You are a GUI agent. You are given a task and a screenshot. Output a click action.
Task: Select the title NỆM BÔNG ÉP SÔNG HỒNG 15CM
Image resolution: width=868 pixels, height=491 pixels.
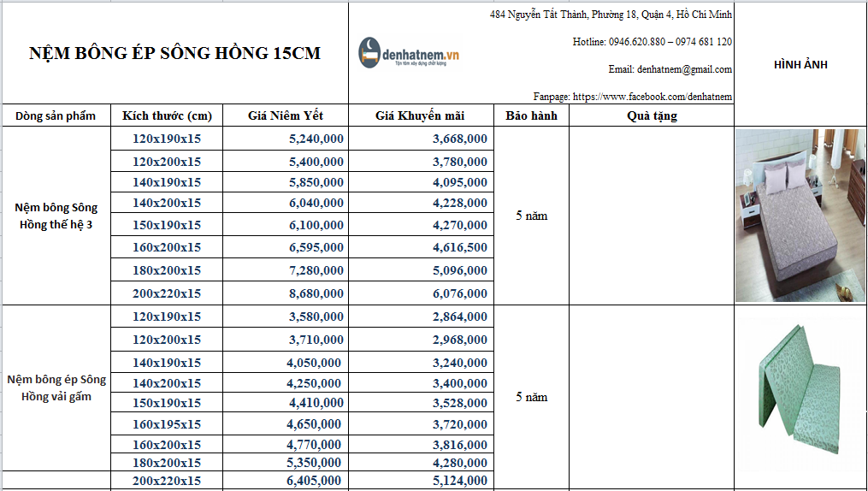pos(175,53)
